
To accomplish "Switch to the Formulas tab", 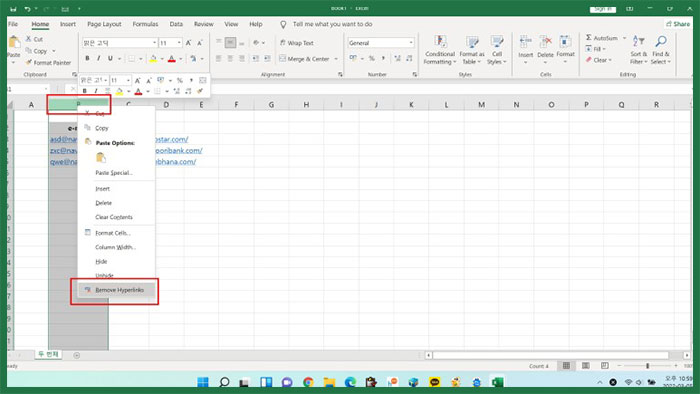I will pos(145,24).
